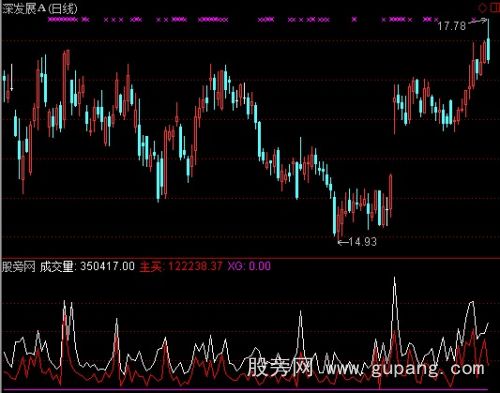Select the 深发展A (日线) chart title
This screenshot has width=500, height=393.
pos(39,9)
